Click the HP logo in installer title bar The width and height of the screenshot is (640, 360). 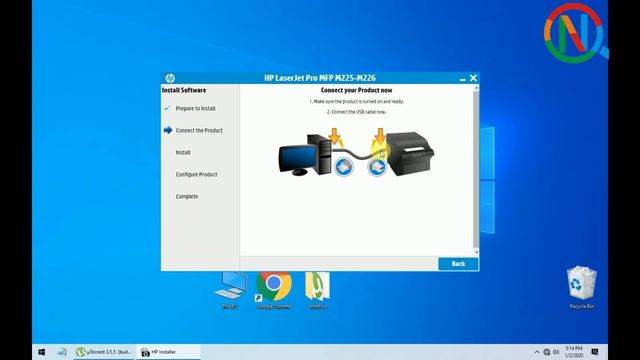pos(170,78)
